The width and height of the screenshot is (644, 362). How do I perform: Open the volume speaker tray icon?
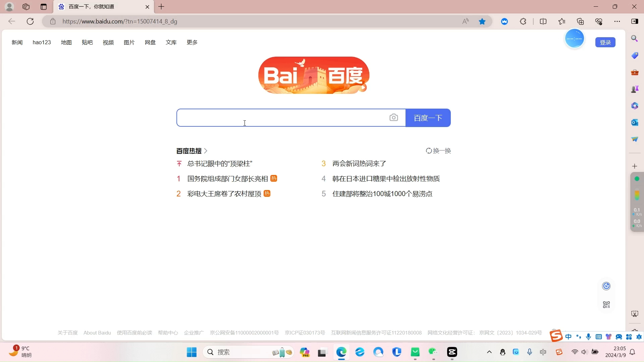(585, 352)
